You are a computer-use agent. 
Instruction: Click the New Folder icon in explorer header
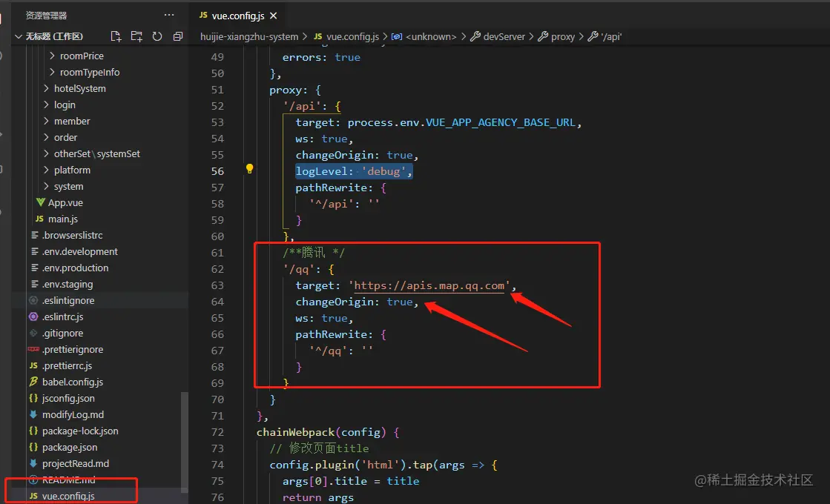click(x=136, y=36)
